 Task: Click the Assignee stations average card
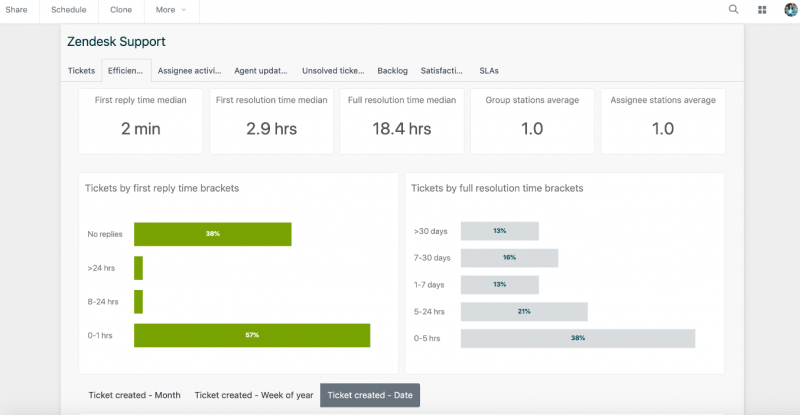pos(663,121)
